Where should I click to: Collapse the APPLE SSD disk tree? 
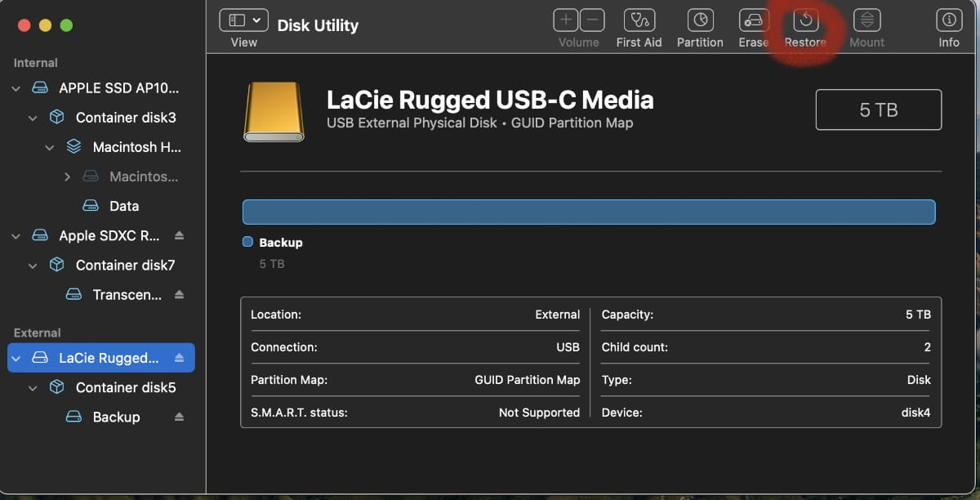tap(16, 88)
